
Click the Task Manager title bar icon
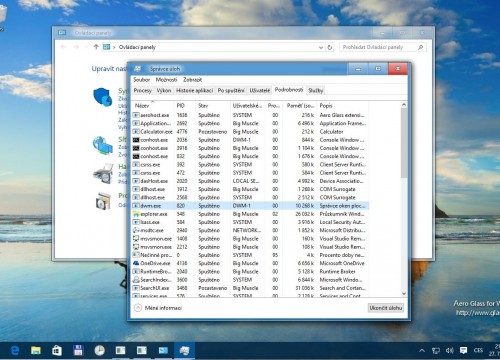coord(137,69)
